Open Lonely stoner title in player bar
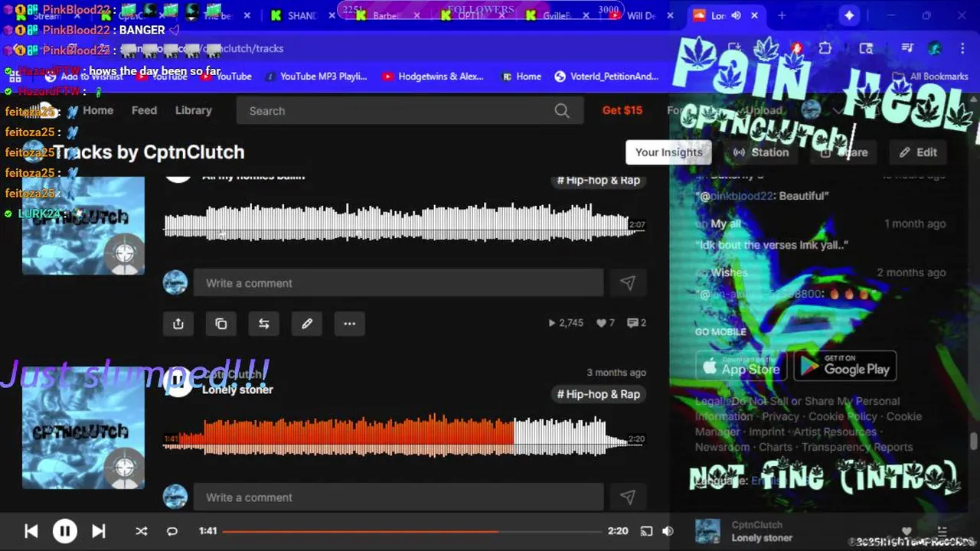This screenshot has height=551, width=980. point(762,538)
